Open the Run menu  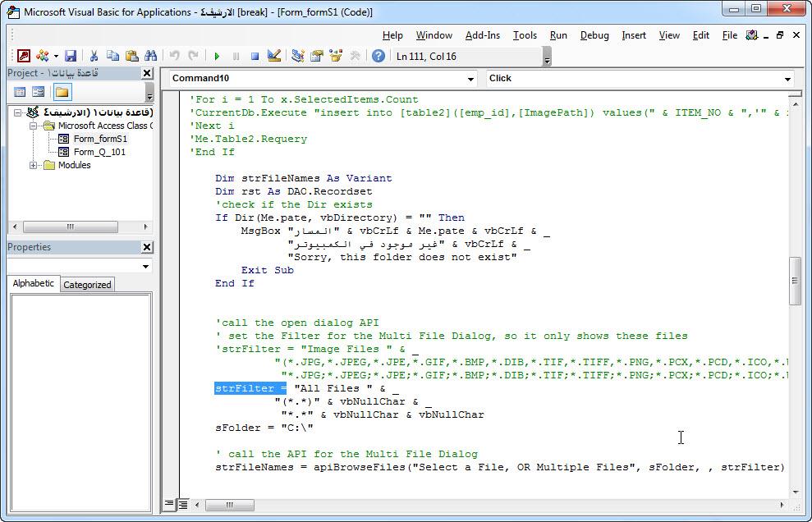click(558, 35)
